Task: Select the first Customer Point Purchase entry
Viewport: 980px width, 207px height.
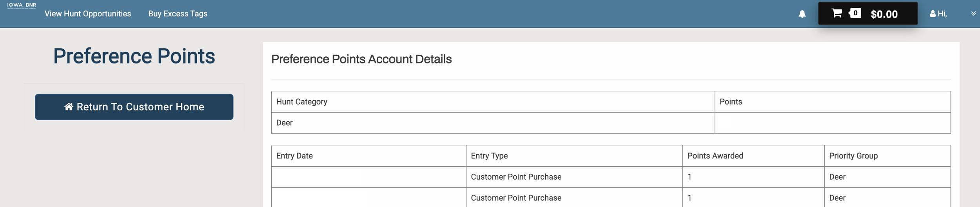Action: [x=516, y=177]
